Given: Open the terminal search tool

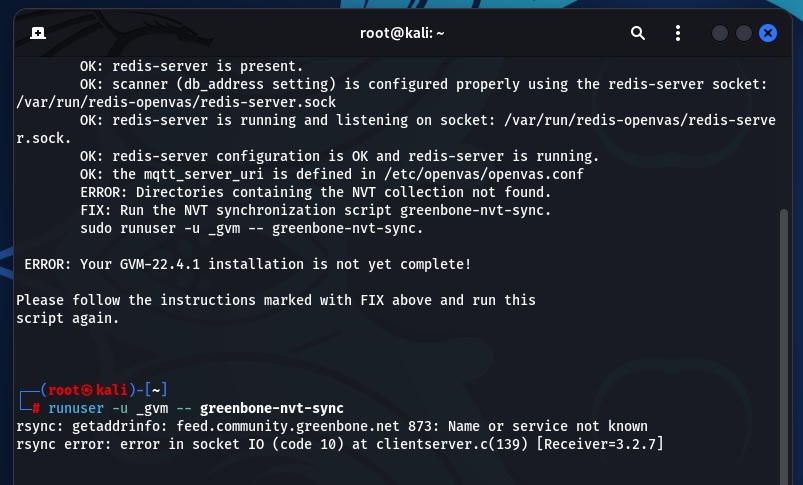Looking at the screenshot, I should tap(638, 33).
